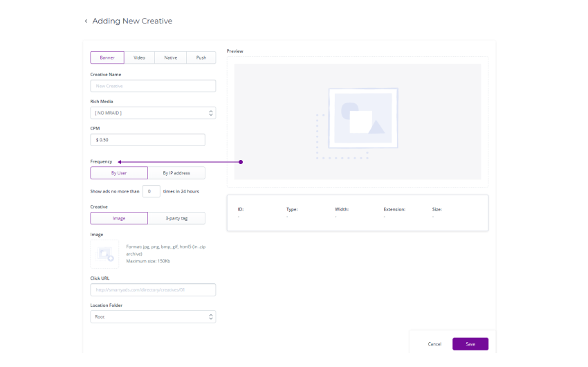
Task: Open the Native creative tab
Action: tap(170, 58)
